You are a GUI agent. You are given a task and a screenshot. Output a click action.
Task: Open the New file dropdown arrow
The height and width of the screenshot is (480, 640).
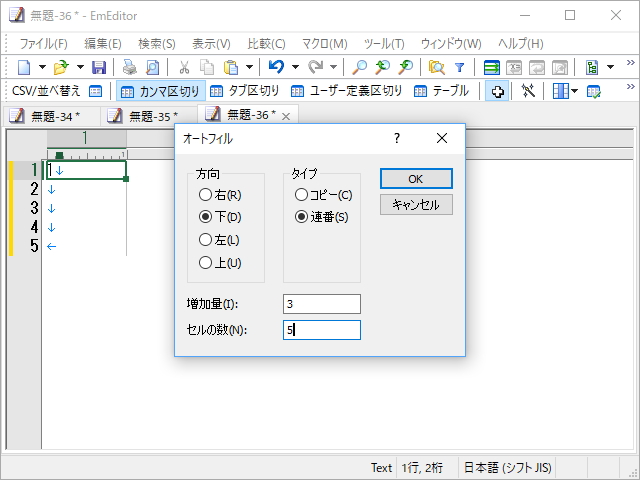click(42, 67)
